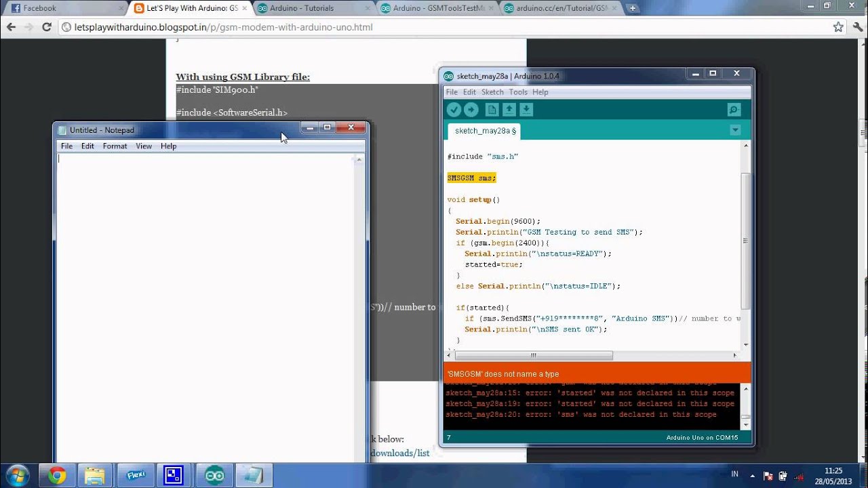Reload the page in Chrome

coord(47,27)
